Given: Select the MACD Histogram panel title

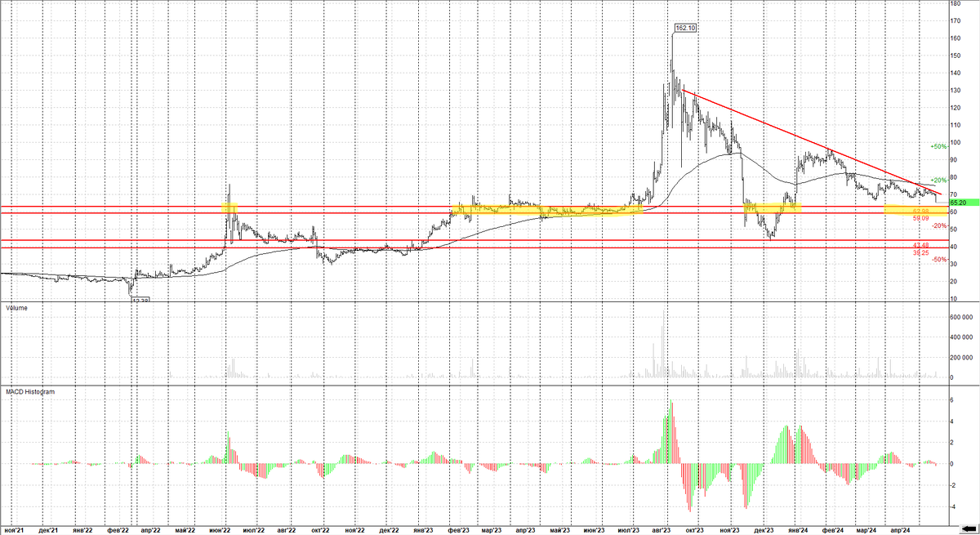Looking at the screenshot, I should 30,392.
